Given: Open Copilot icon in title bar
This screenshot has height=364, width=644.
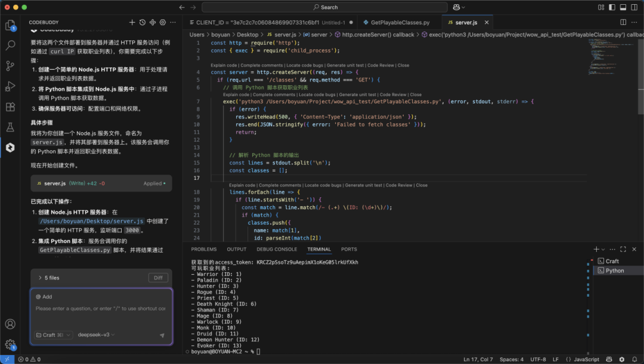Looking at the screenshot, I should (456, 7).
